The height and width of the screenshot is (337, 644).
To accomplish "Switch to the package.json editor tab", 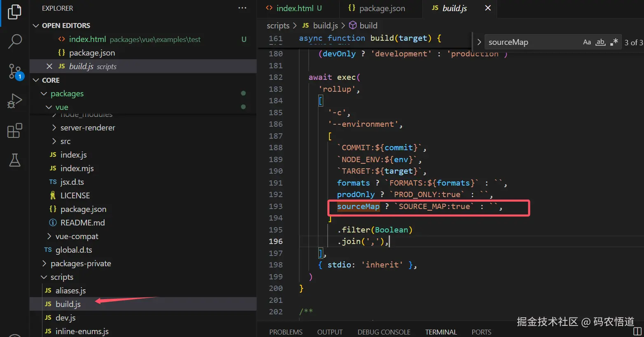I will point(381,8).
